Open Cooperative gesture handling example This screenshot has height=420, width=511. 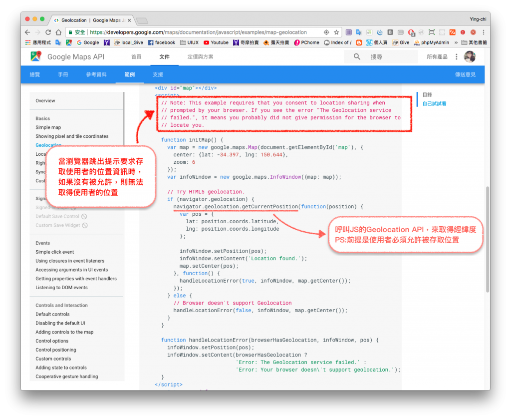pos(67,377)
